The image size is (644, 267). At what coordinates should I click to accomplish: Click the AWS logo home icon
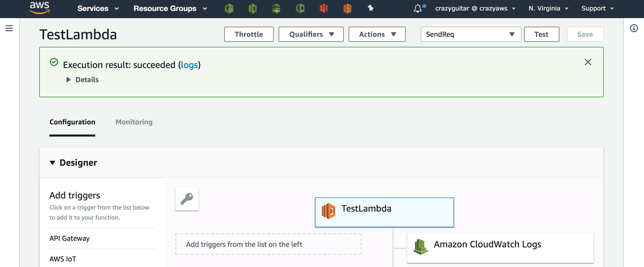click(40, 8)
